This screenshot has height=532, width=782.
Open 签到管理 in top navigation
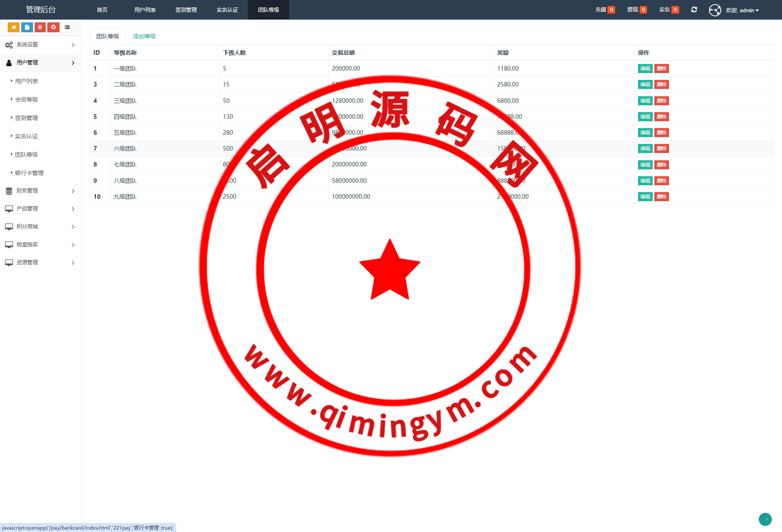pos(186,10)
